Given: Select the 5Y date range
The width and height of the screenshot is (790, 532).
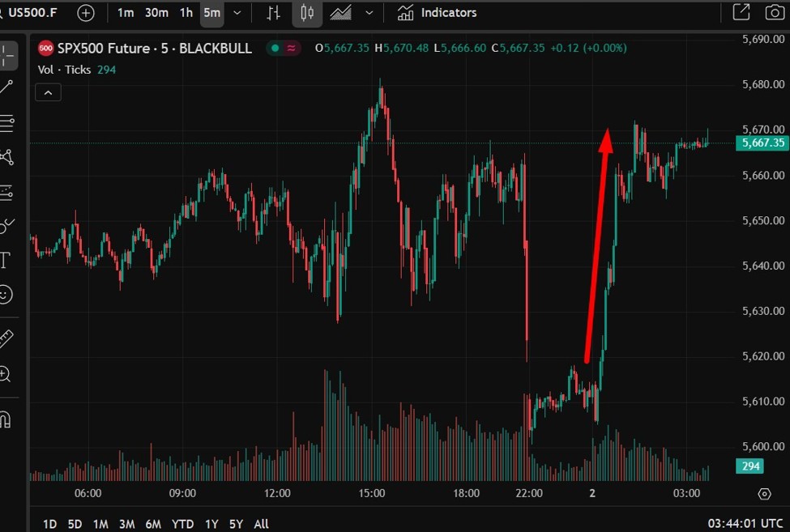Looking at the screenshot, I should pos(237,524).
